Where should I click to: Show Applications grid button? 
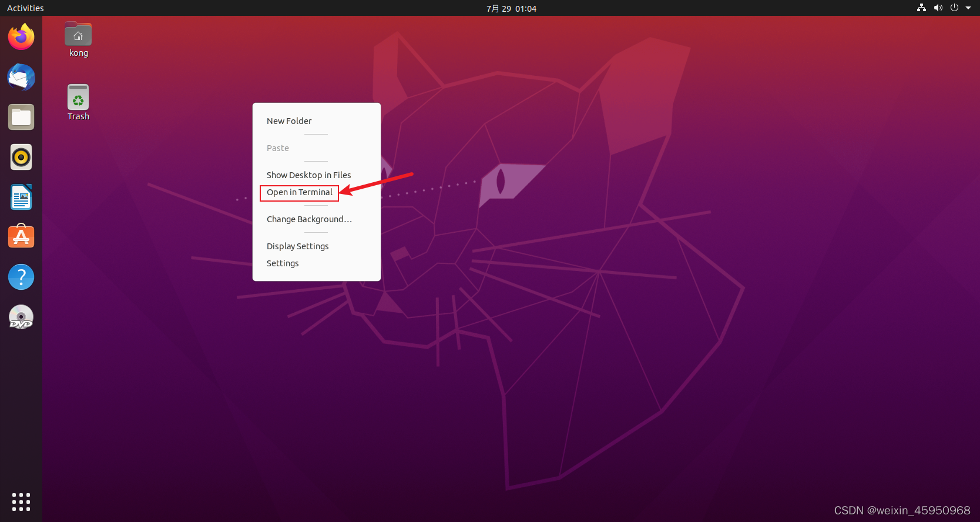coord(21,502)
